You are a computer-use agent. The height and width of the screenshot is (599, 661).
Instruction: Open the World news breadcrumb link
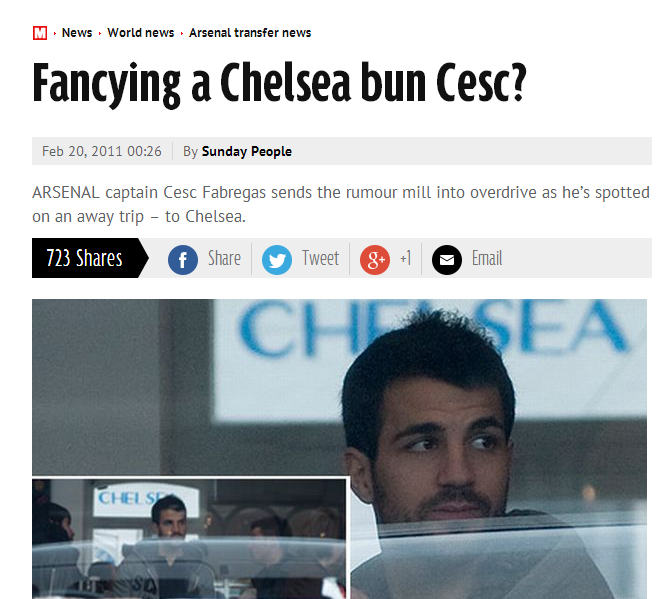(x=140, y=33)
